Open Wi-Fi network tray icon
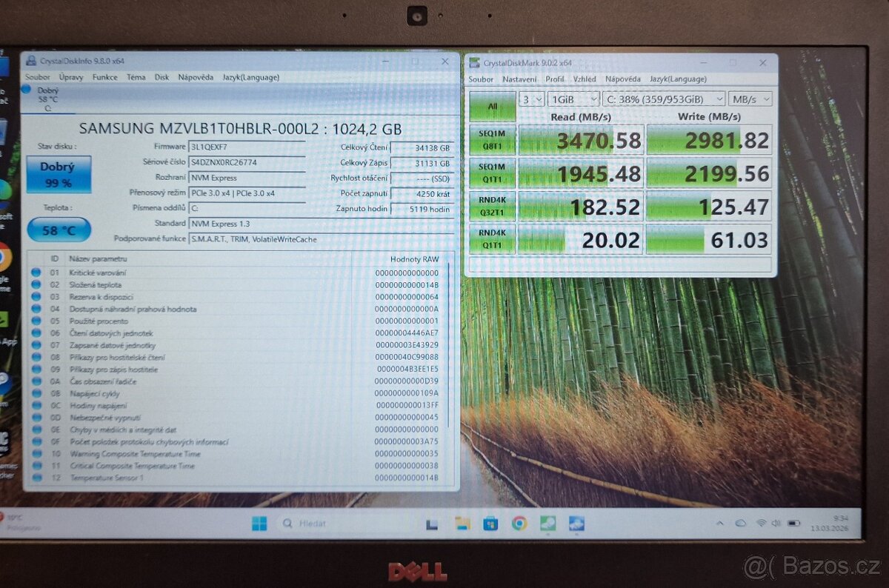 [x=761, y=523]
